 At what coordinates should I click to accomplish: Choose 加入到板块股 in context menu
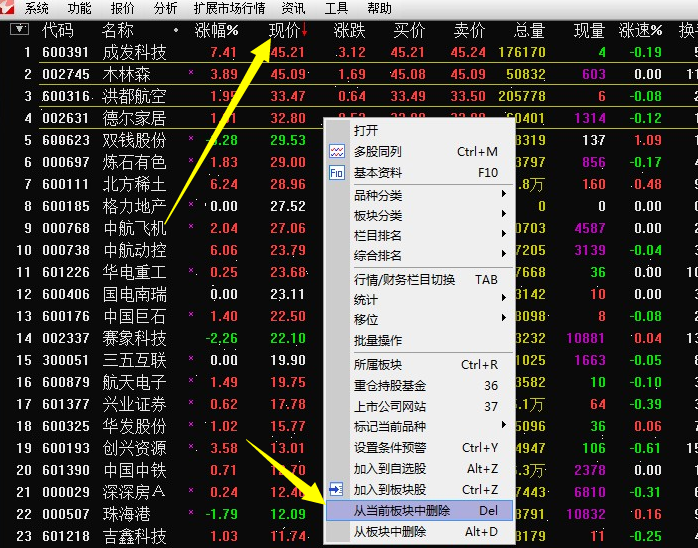tap(419, 489)
